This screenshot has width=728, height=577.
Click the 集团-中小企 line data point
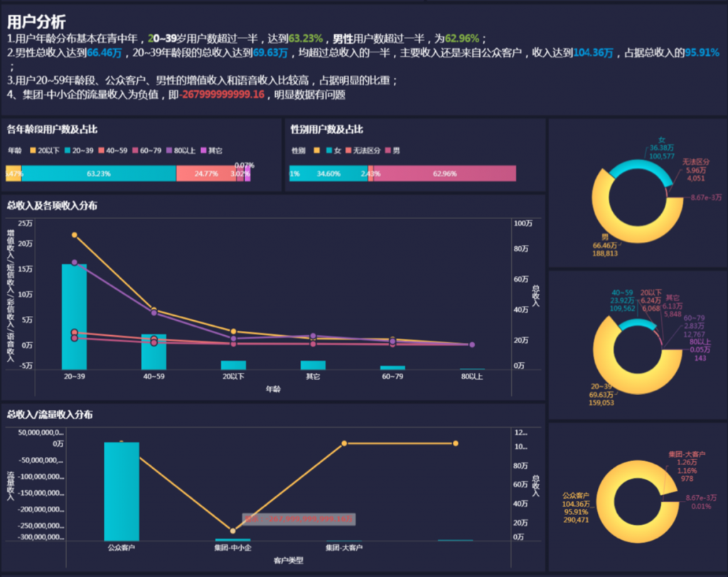(x=232, y=531)
